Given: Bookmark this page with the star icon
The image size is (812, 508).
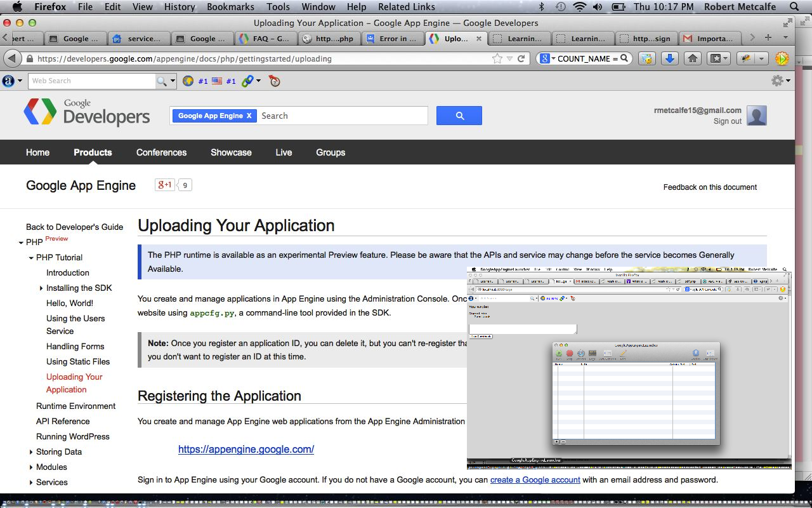Looking at the screenshot, I should click(x=497, y=58).
